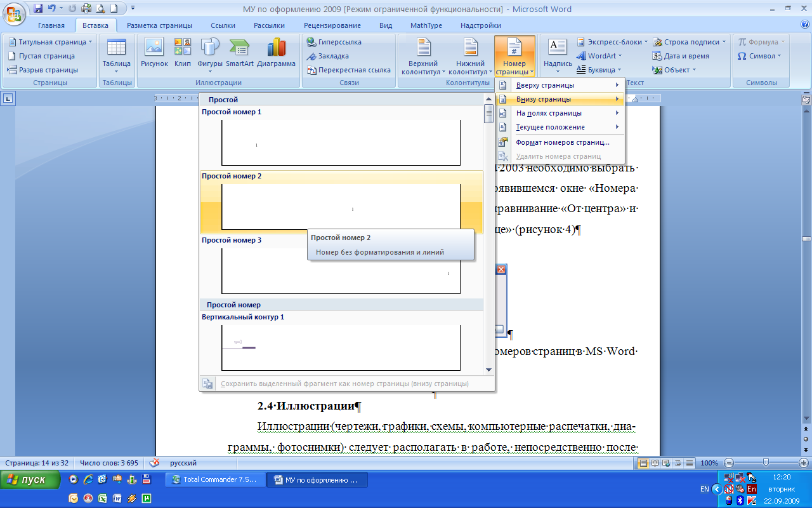Click the Номер страницы button

click(x=514, y=56)
